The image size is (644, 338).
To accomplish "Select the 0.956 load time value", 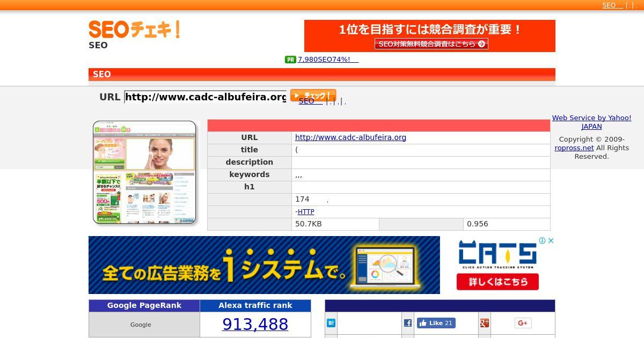I will [x=478, y=224].
